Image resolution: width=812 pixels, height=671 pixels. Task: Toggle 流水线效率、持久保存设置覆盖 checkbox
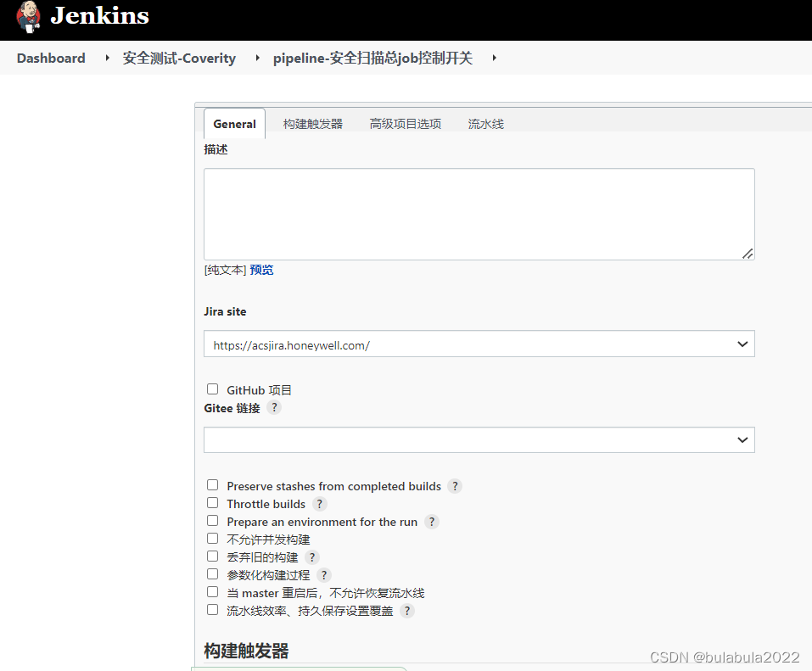(x=212, y=609)
